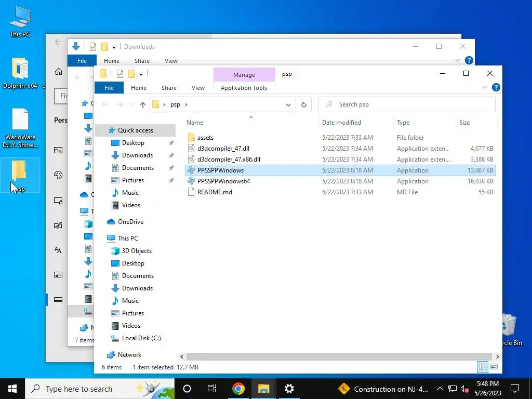532x399 pixels.
Task: Select OneDrive in navigation pane
Action: coord(130,221)
